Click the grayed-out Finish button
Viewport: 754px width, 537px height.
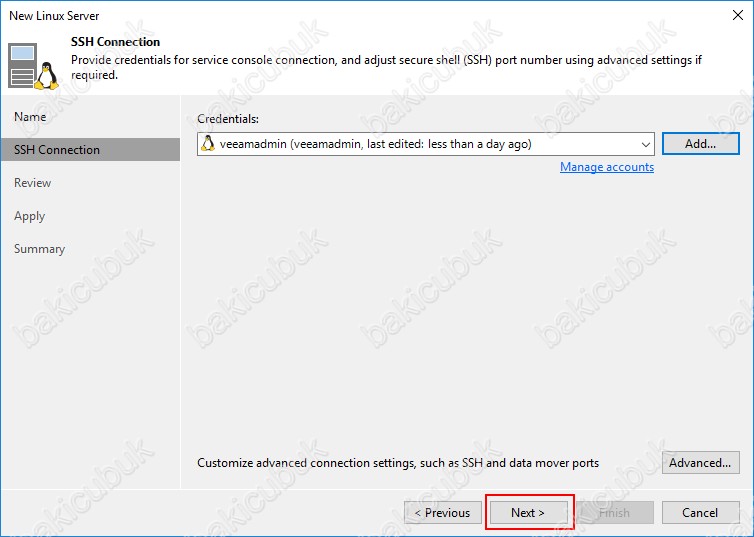(615, 512)
